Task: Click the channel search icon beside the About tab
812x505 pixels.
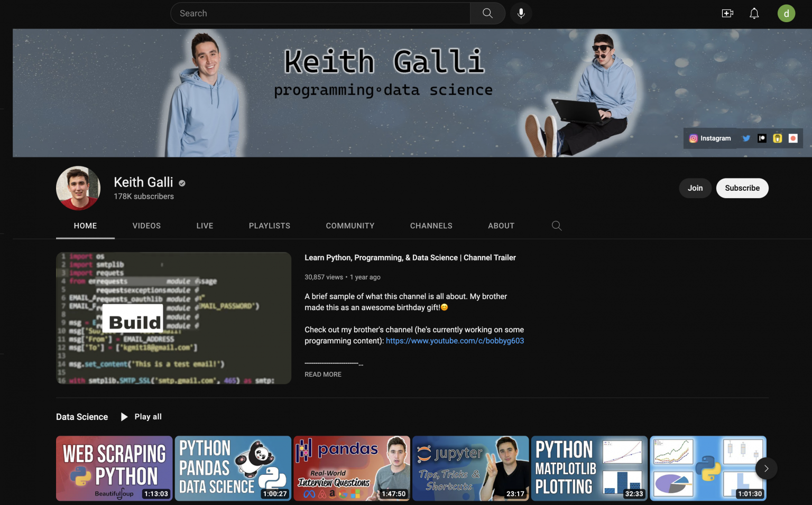Action: pyautogui.click(x=556, y=226)
